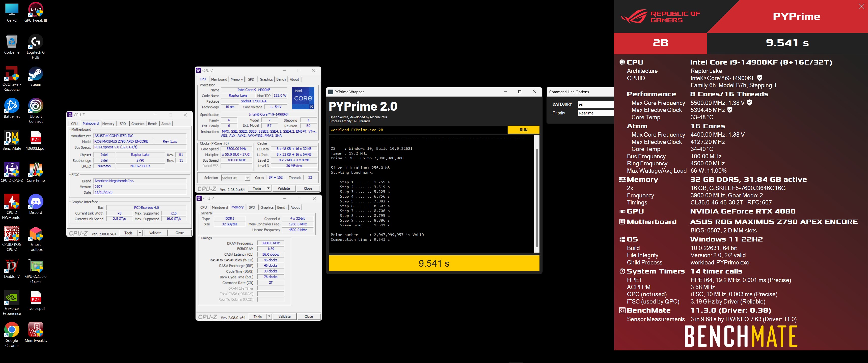Launch CPUID HWMonitor
868x363 pixels.
tap(12, 206)
